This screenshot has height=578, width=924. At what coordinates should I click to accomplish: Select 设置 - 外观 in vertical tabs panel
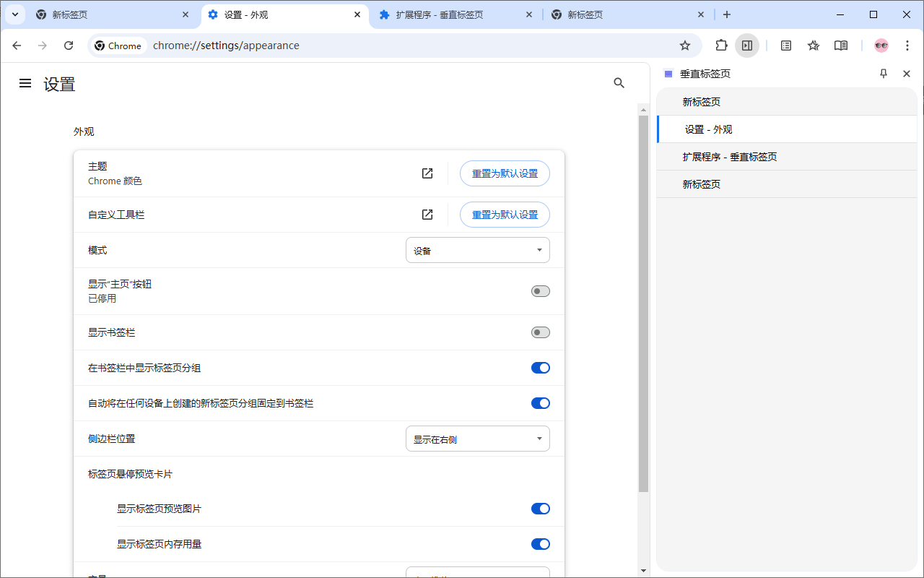pos(787,129)
